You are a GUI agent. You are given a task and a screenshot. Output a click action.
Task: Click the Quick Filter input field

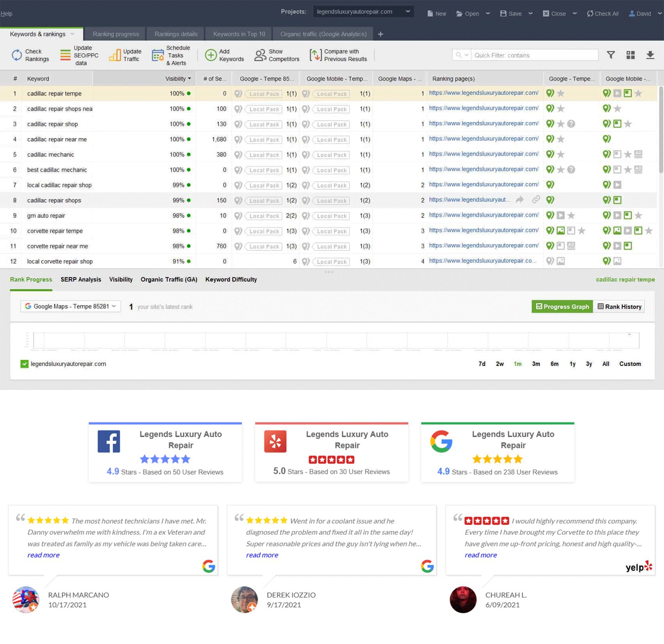click(534, 55)
